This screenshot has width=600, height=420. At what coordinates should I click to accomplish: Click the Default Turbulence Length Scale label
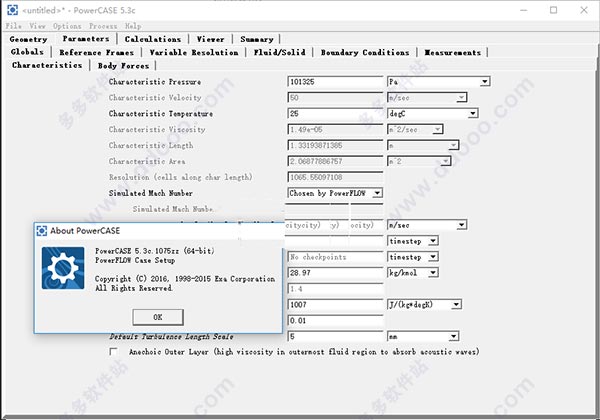pyautogui.click(x=171, y=337)
